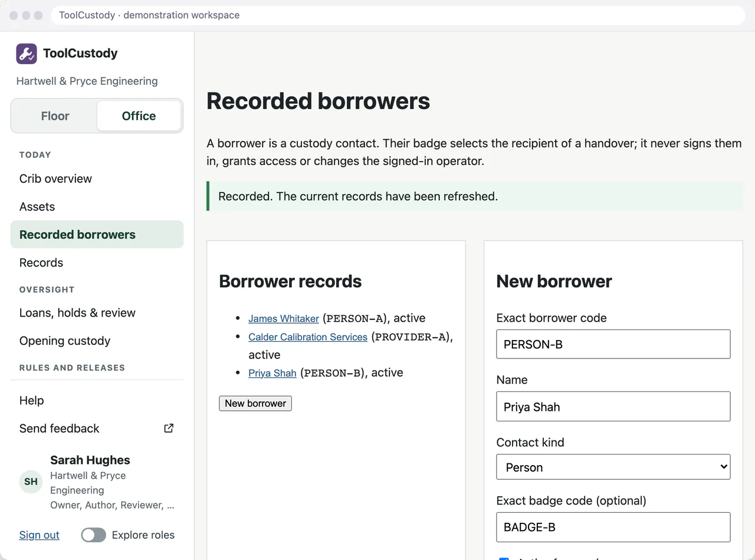Image resolution: width=755 pixels, height=560 pixels.
Task: Click into the Name field
Action: coord(613,407)
